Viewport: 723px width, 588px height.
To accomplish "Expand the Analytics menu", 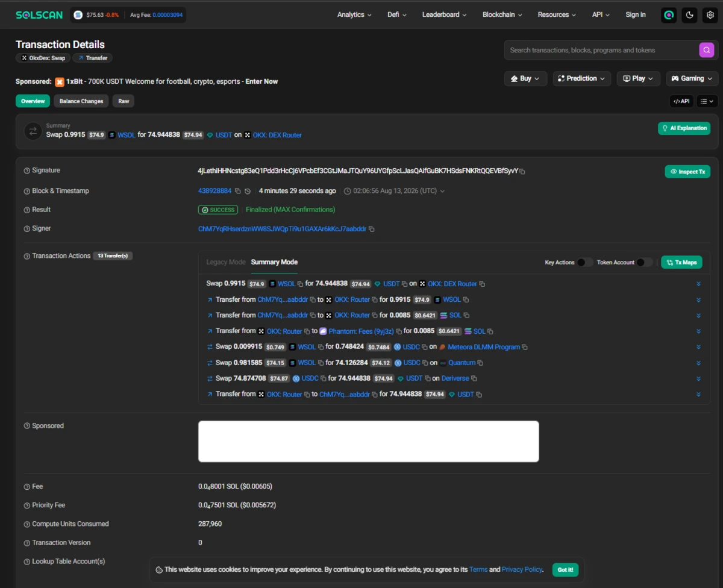I will click(x=354, y=14).
